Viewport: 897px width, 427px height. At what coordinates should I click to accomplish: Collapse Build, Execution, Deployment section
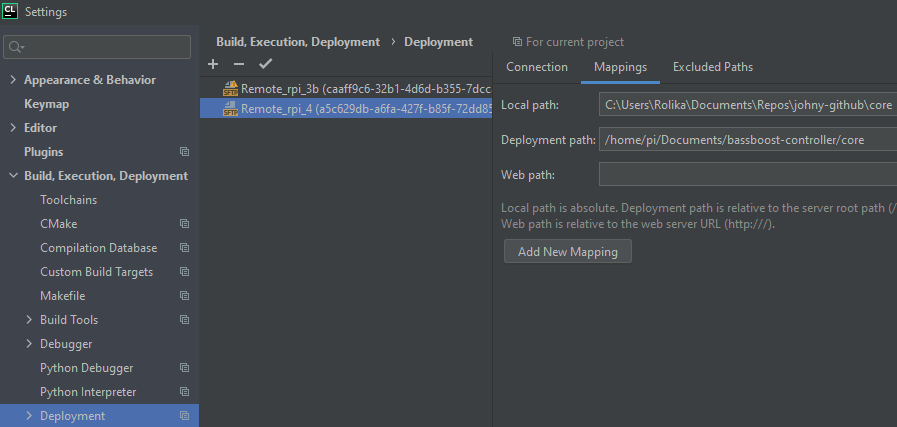point(13,176)
